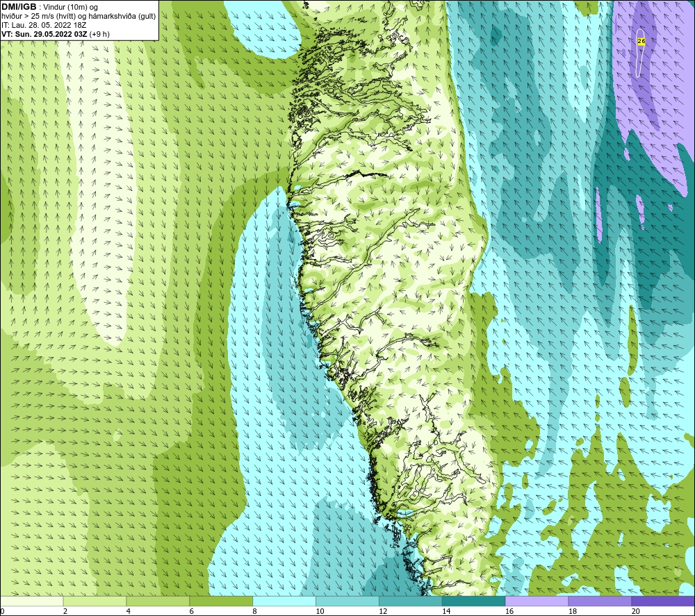The width and height of the screenshot is (695, 616).
Task: Click the 'VT: Sun. 29.05.2022 03Z (+9 h)' line
Action: coord(56,34)
